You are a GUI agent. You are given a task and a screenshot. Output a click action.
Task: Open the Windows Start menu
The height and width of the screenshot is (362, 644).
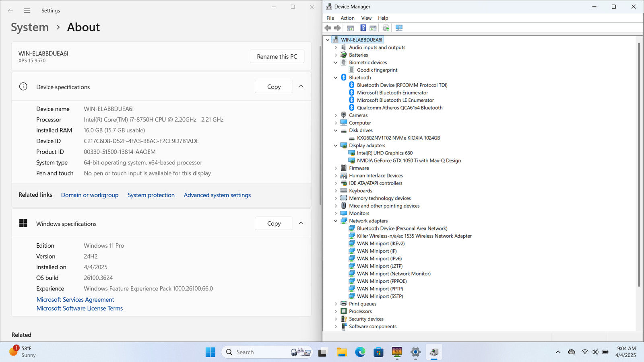pyautogui.click(x=210, y=352)
